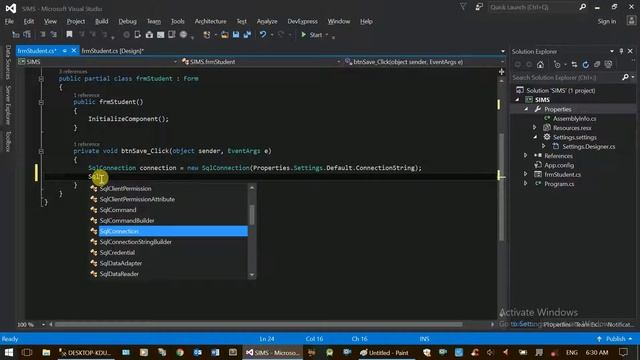Image resolution: width=640 pixels, height=360 pixels.
Task: Switch to frmStudent.cs [Design] tab
Action: click(x=113, y=51)
